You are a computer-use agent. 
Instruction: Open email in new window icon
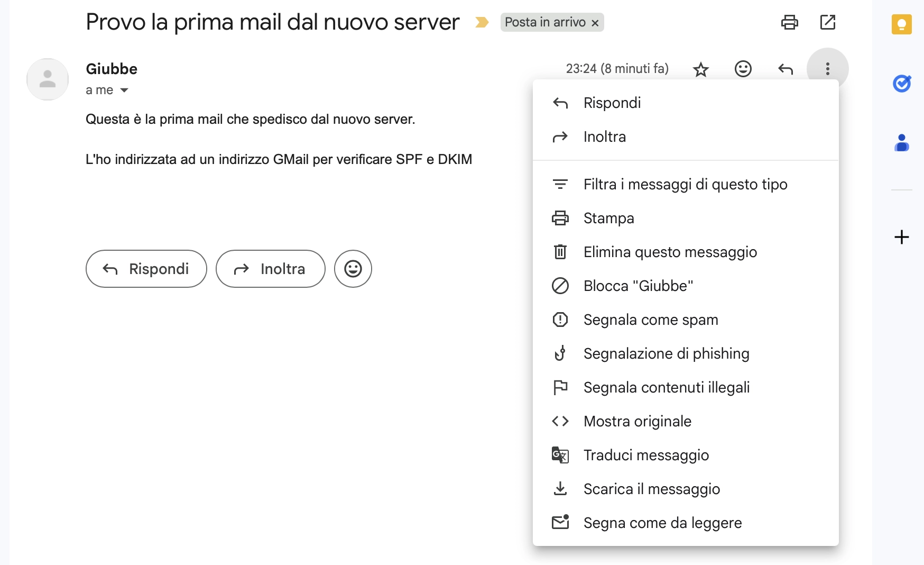coord(827,22)
